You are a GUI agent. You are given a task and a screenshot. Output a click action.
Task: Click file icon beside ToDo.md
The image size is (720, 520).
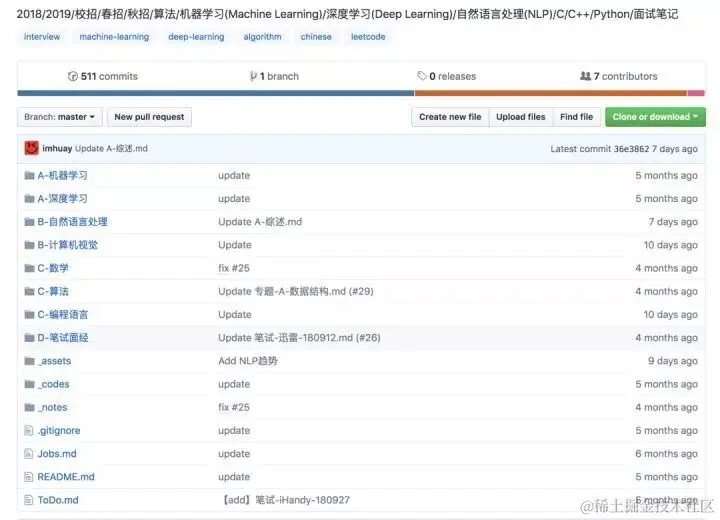coord(28,500)
